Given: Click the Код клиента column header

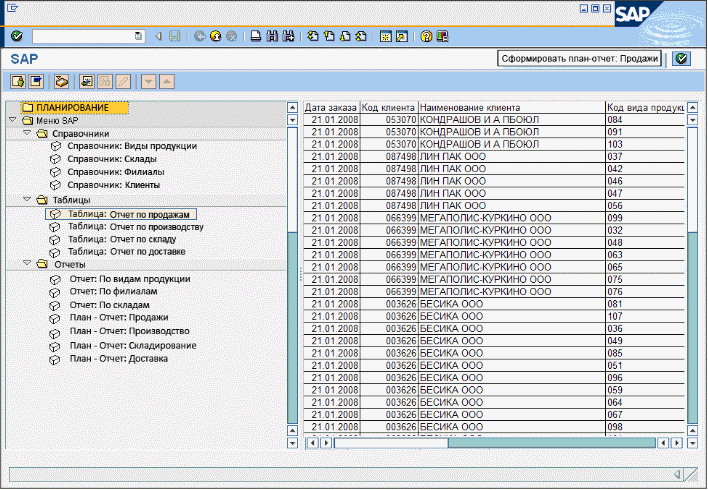Looking at the screenshot, I should point(388,107).
